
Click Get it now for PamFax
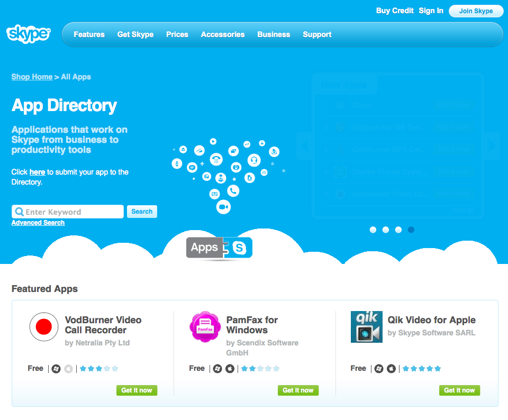tap(298, 390)
